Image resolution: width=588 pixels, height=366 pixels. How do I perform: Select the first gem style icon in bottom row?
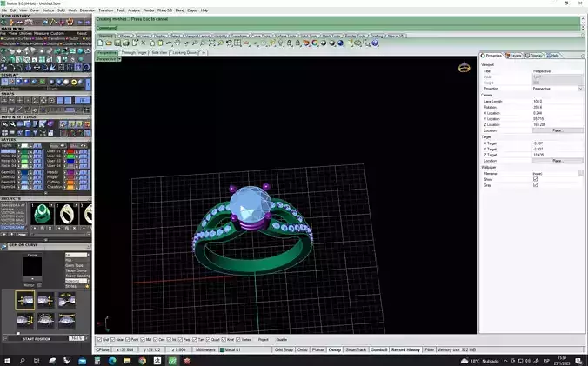[25, 321]
